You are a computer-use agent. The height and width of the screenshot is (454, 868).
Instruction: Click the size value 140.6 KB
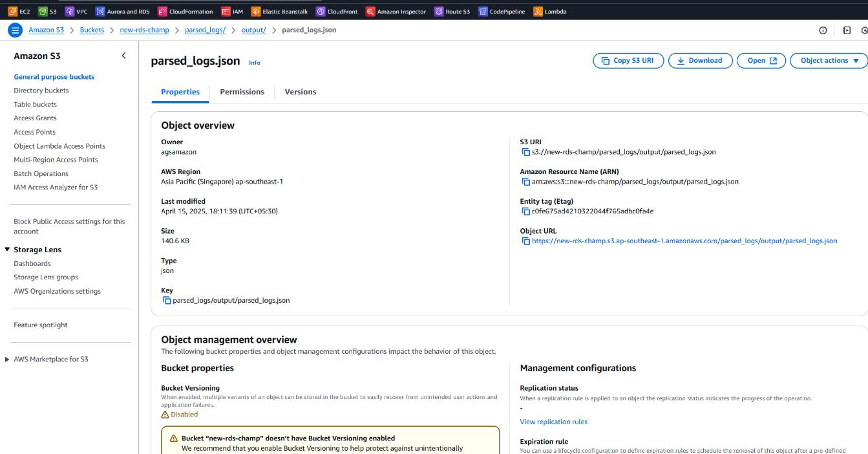coord(175,241)
